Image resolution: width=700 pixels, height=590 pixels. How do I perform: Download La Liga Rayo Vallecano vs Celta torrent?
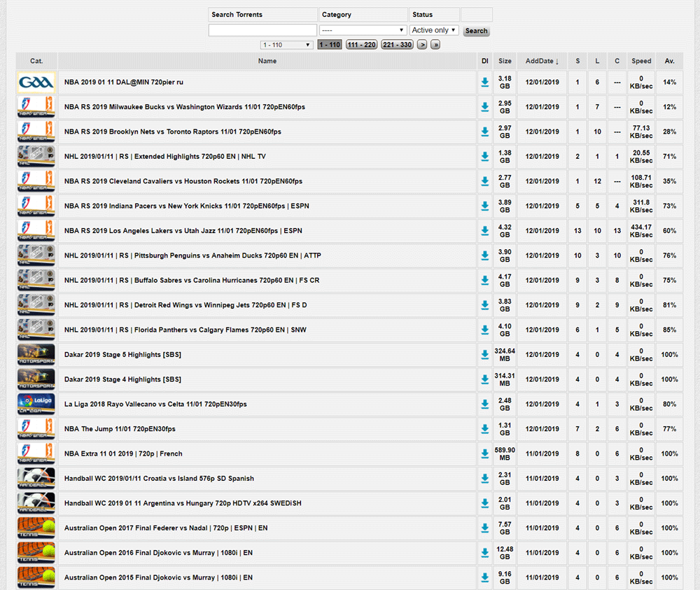coord(484,405)
